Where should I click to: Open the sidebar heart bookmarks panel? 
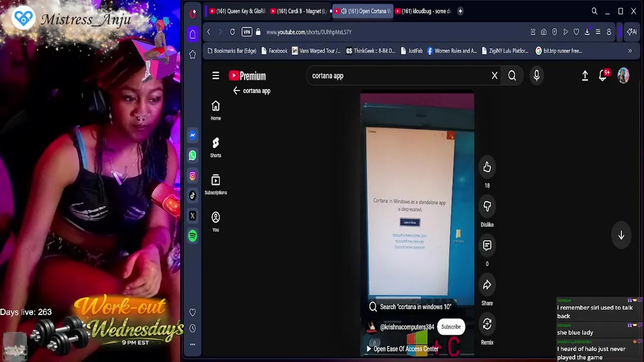pyautogui.click(x=193, y=313)
